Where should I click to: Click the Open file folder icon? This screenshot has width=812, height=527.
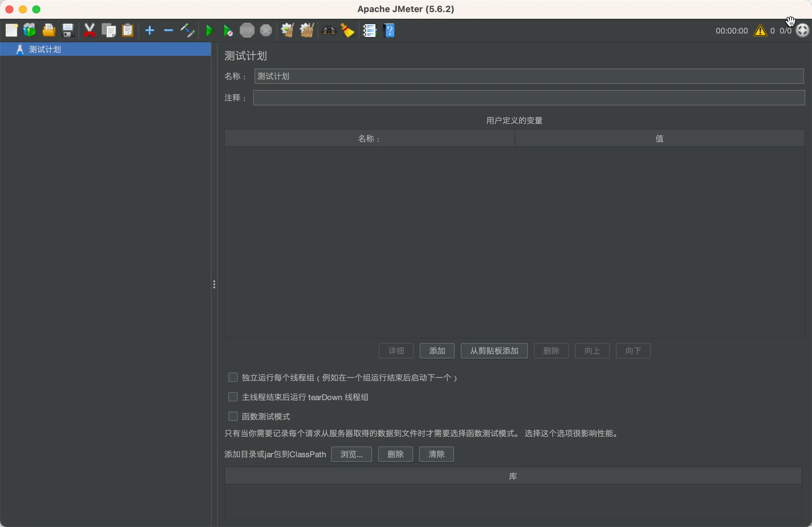coord(49,30)
